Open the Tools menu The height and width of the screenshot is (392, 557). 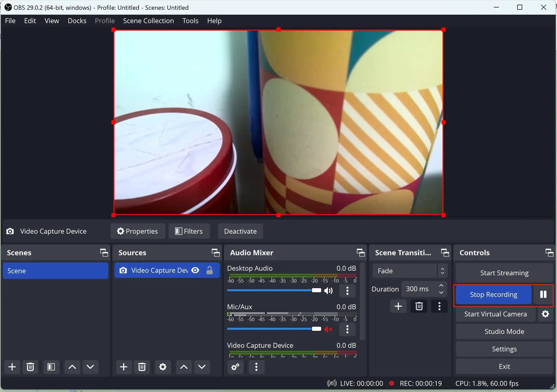pos(191,20)
